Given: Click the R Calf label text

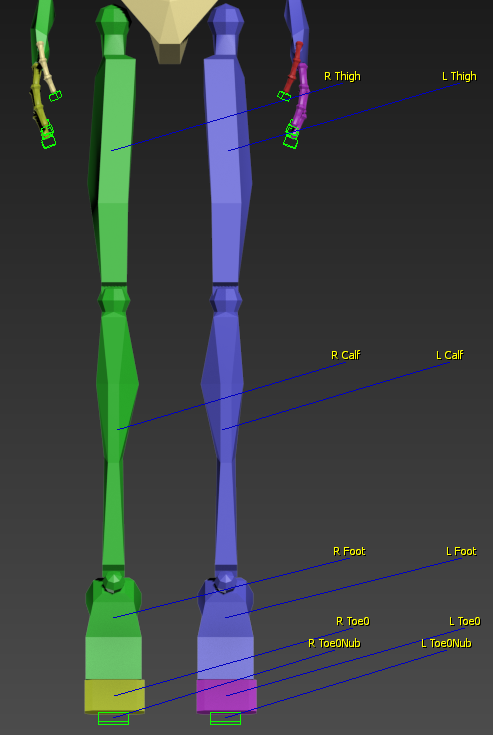Looking at the screenshot, I should pyautogui.click(x=346, y=355).
